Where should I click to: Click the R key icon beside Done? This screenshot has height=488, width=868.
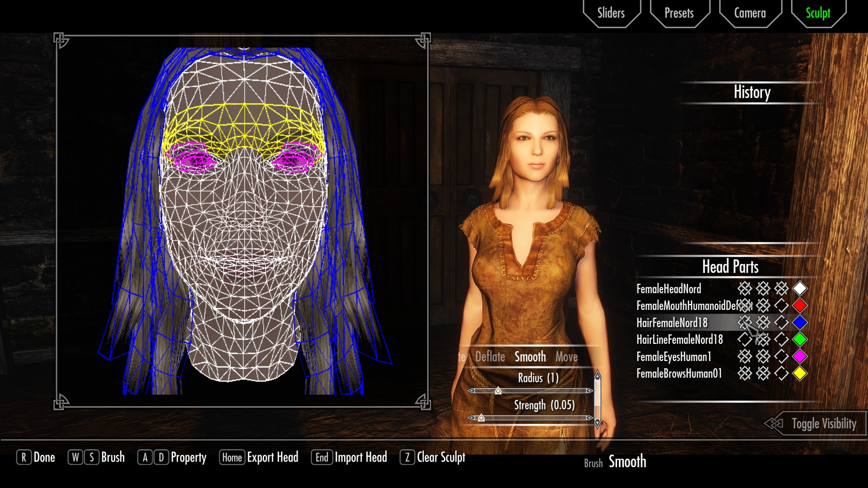24,457
